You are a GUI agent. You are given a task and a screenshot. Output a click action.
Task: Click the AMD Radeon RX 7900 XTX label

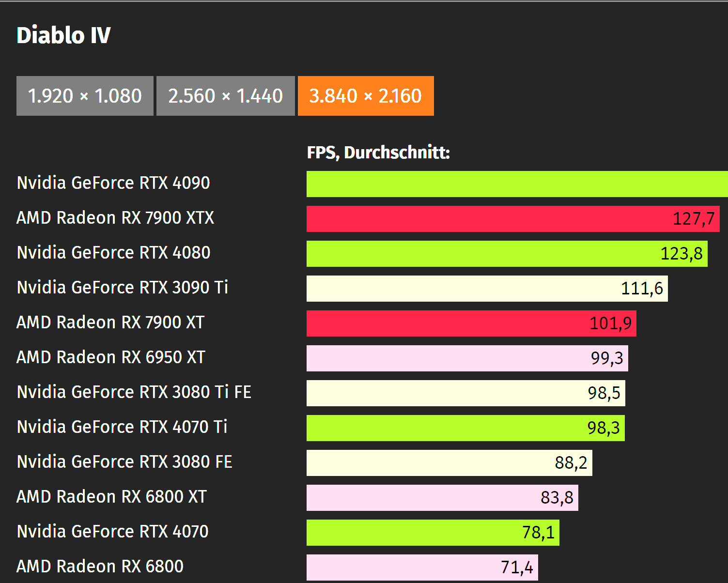[x=115, y=218]
